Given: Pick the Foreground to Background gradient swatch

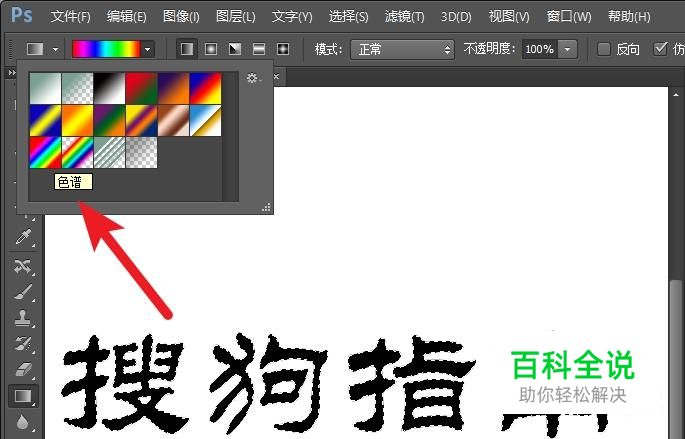Looking at the screenshot, I should (x=45, y=89).
